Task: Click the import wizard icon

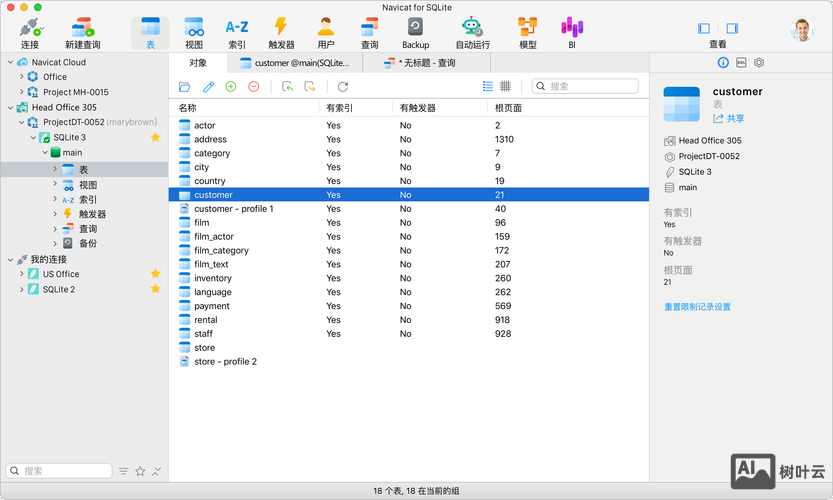Action: click(287, 87)
